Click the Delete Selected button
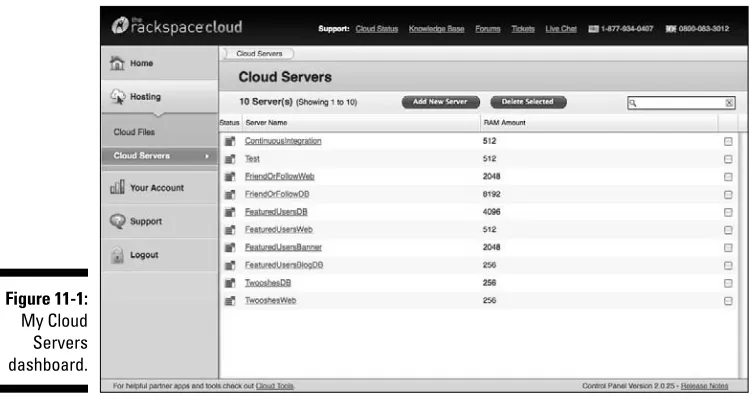Screen dimensions: 756x412 click(528, 102)
